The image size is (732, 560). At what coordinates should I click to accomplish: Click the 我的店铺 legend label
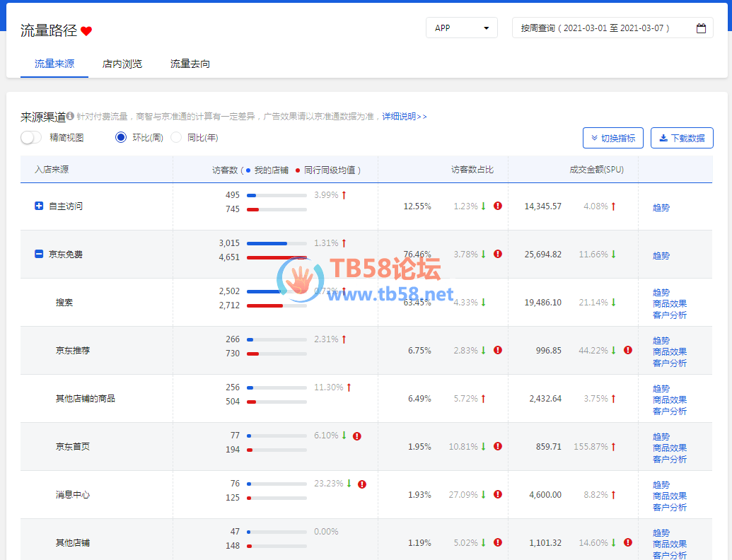click(272, 170)
